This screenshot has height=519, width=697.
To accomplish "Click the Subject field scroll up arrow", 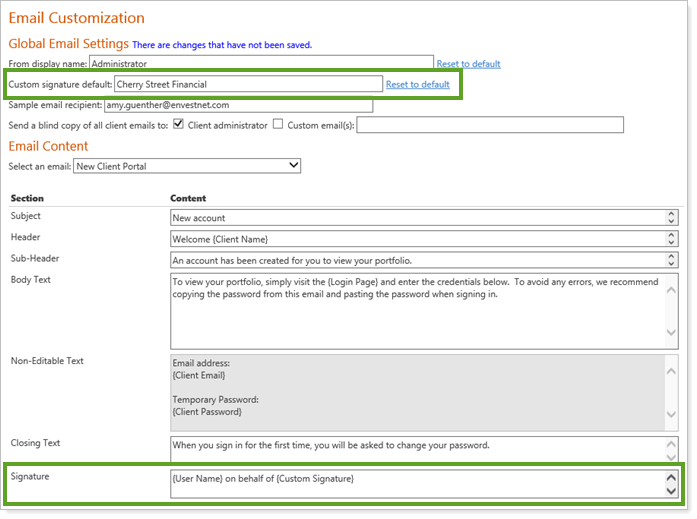I will (x=671, y=213).
